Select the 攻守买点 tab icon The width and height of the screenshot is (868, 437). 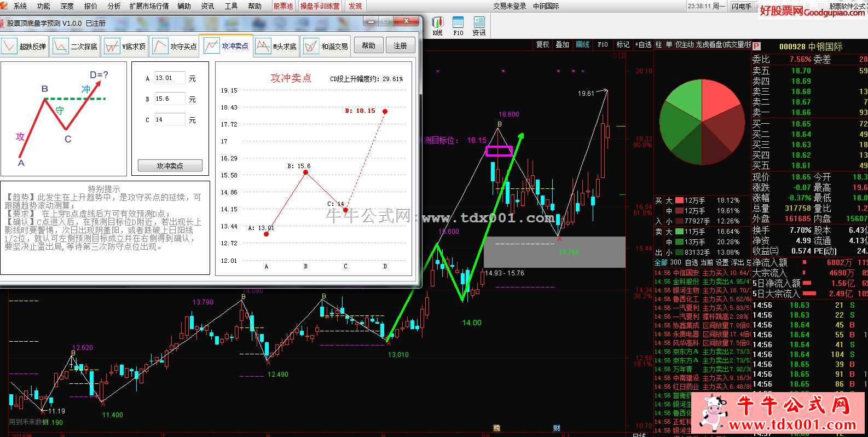pos(160,46)
